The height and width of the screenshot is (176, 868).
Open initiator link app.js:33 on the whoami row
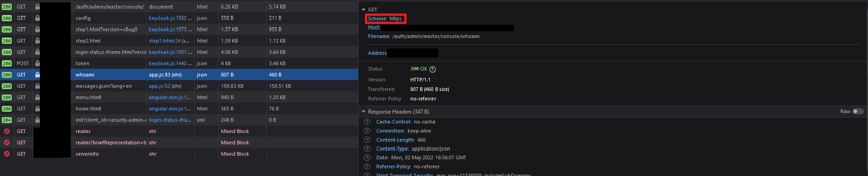(159, 75)
